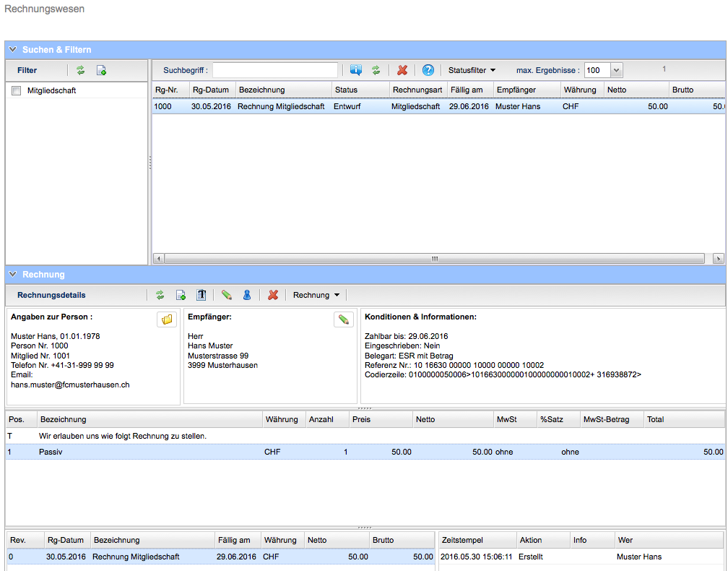Screen dimensions: 728x571
Task: Edit the invoice using the pencil icon in the Rechnungsdetails toolbar
Action: click(227, 295)
